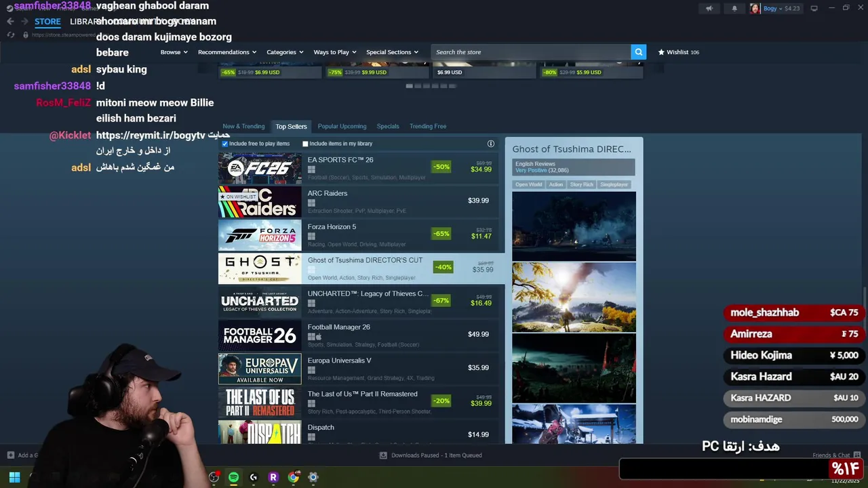The width and height of the screenshot is (868, 488).
Task: Open EA SPORTS FC 26 row
Action: point(359,168)
